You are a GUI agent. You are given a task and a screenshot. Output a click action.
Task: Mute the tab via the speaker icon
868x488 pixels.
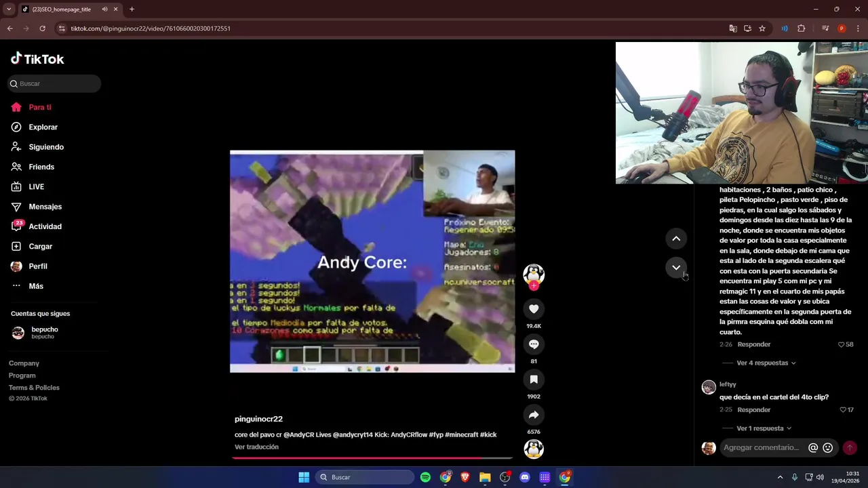tap(104, 9)
